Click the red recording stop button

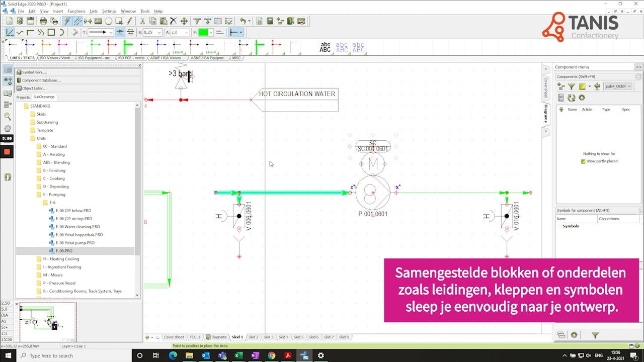click(x=7, y=151)
